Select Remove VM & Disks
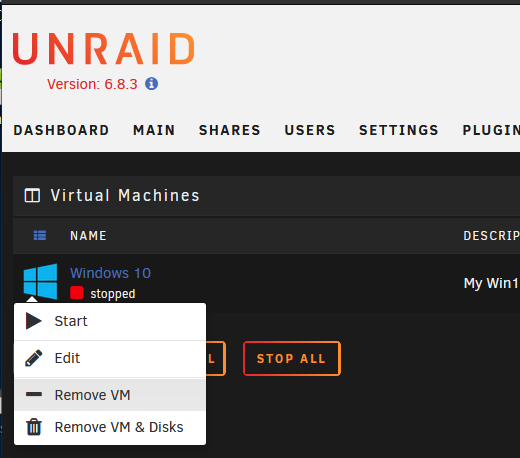The height and width of the screenshot is (458, 520). coord(110,427)
